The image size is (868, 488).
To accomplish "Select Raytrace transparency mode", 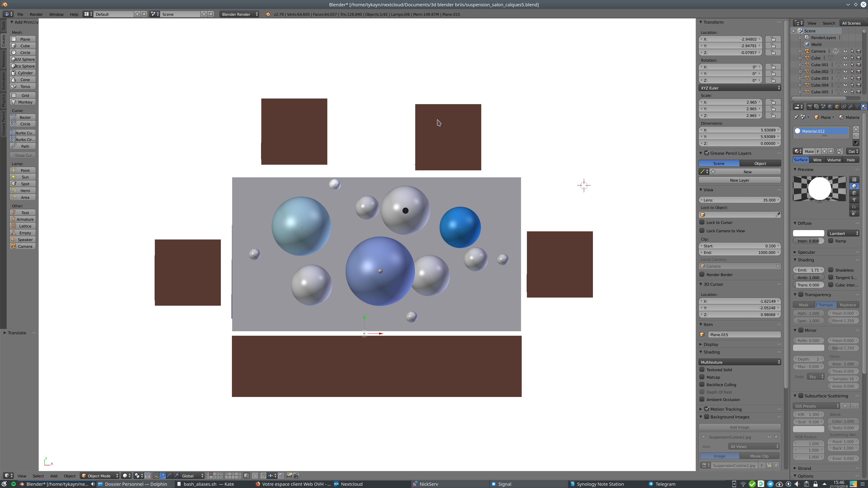I will pos(848,305).
